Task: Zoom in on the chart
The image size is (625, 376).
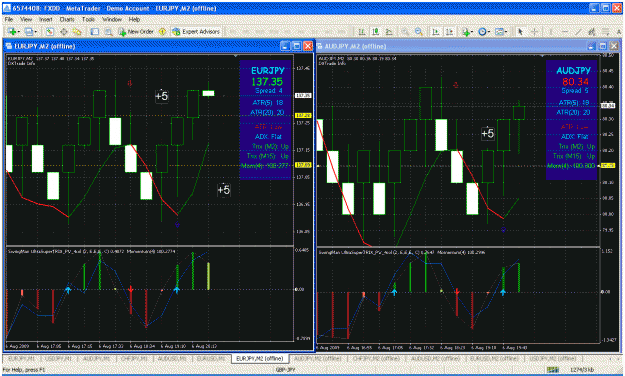Action: click(405, 31)
